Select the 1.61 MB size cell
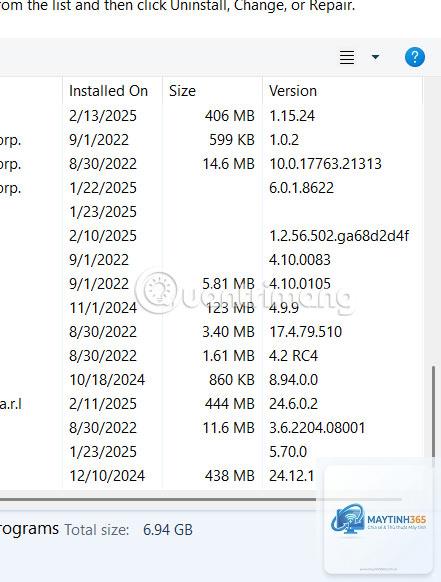The image size is (441, 582). (228, 356)
